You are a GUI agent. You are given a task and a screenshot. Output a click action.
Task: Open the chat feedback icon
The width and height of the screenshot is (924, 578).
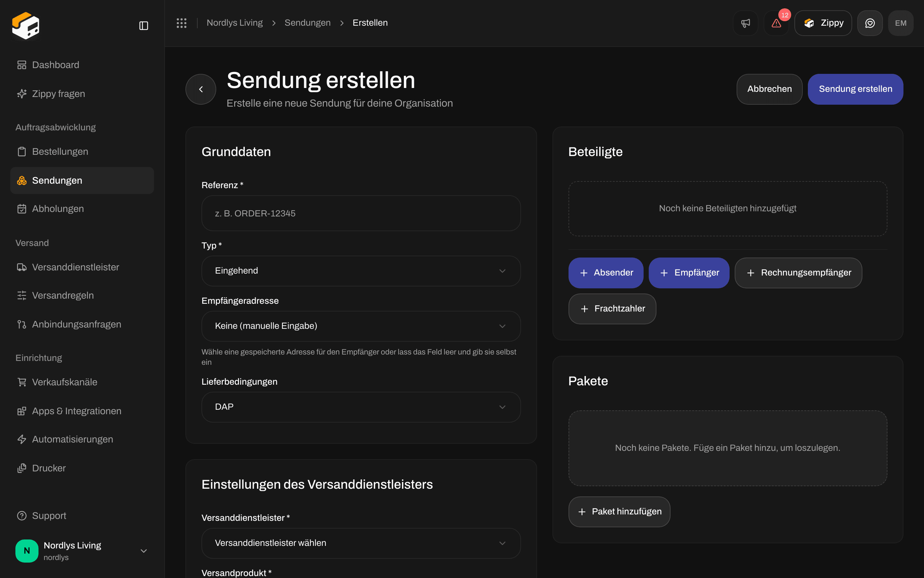click(870, 23)
